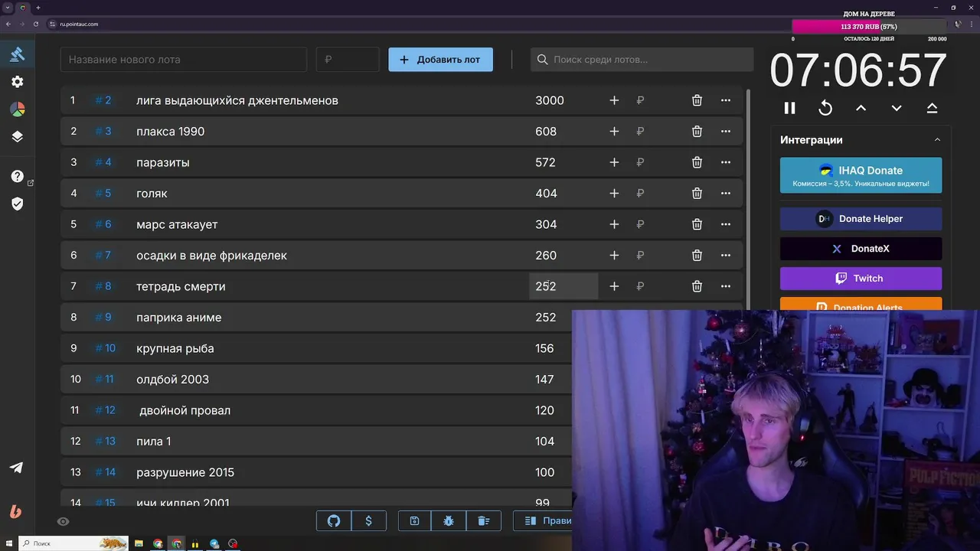This screenshot has width=980, height=551.
Task: Open more options for тетрадь смерти
Action: coord(726,286)
